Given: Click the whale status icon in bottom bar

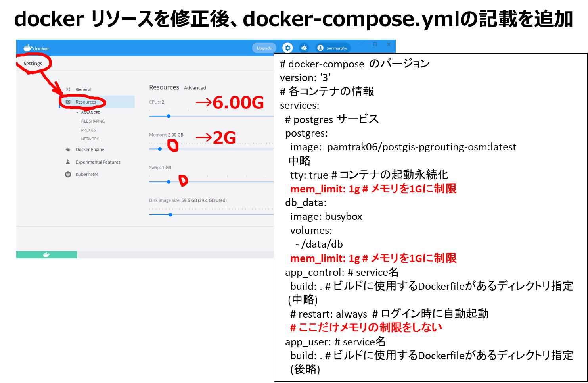Looking at the screenshot, I should tap(46, 255).
